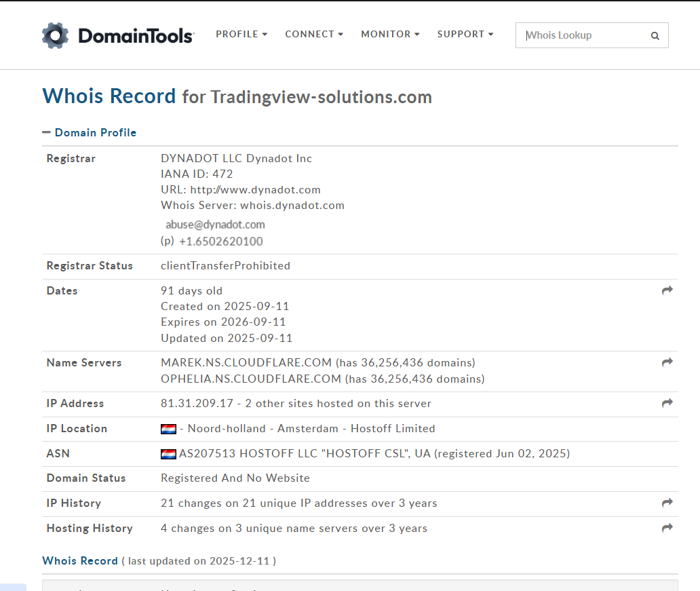Image resolution: width=700 pixels, height=591 pixels.
Task: Open the MONITOR dropdown menu
Action: pos(390,35)
